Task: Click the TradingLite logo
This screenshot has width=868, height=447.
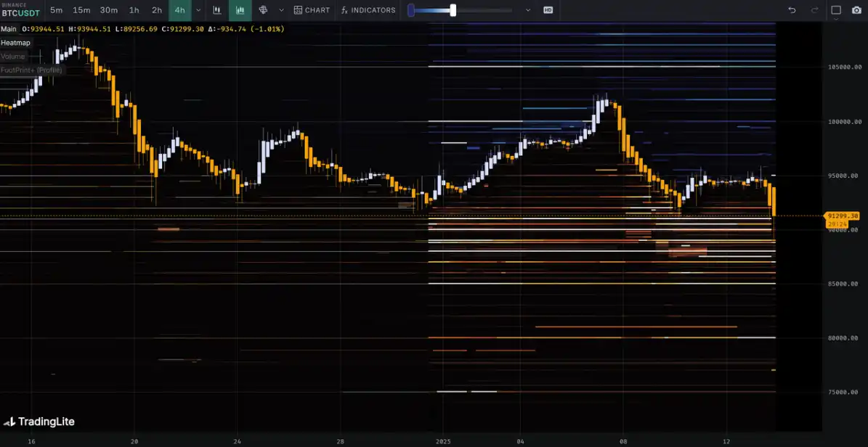Action: point(39,422)
